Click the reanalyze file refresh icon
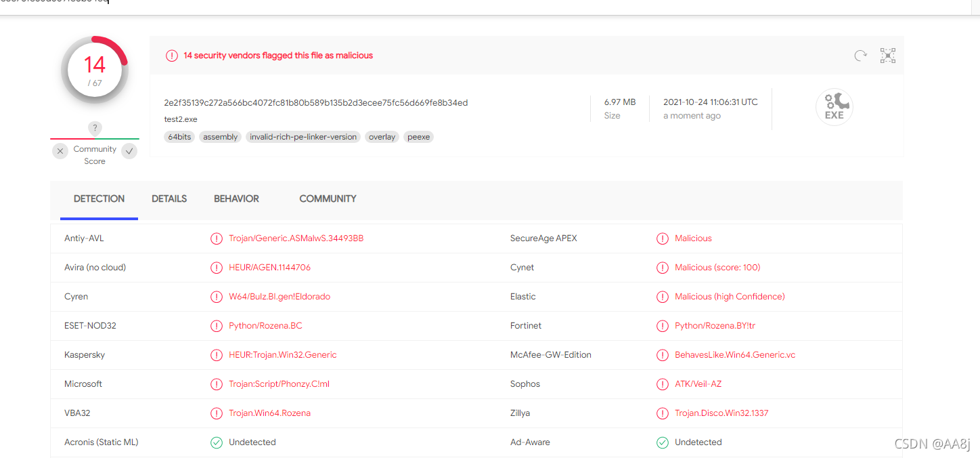Image resolution: width=980 pixels, height=458 pixels. 860,56
